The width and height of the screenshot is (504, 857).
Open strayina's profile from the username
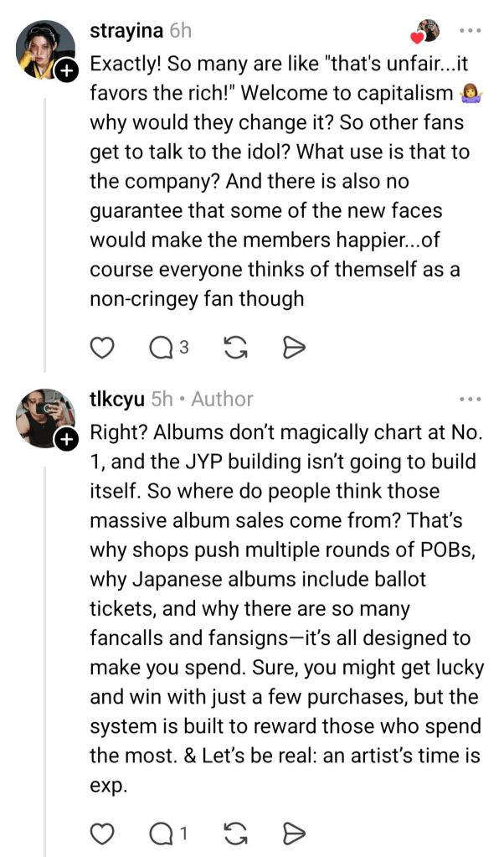pyautogui.click(x=126, y=31)
